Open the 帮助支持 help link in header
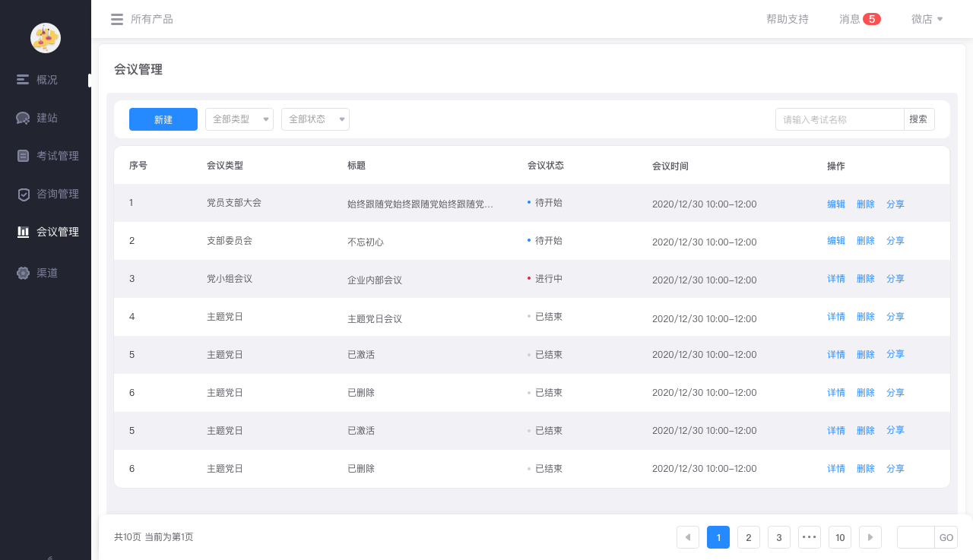The height and width of the screenshot is (560, 973). click(x=787, y=19)
